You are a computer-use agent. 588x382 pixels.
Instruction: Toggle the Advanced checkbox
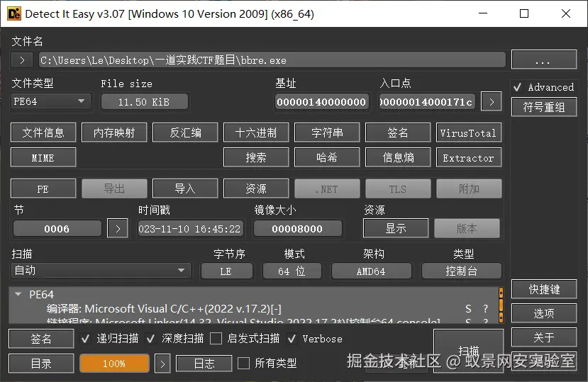[x=518, y=87]
